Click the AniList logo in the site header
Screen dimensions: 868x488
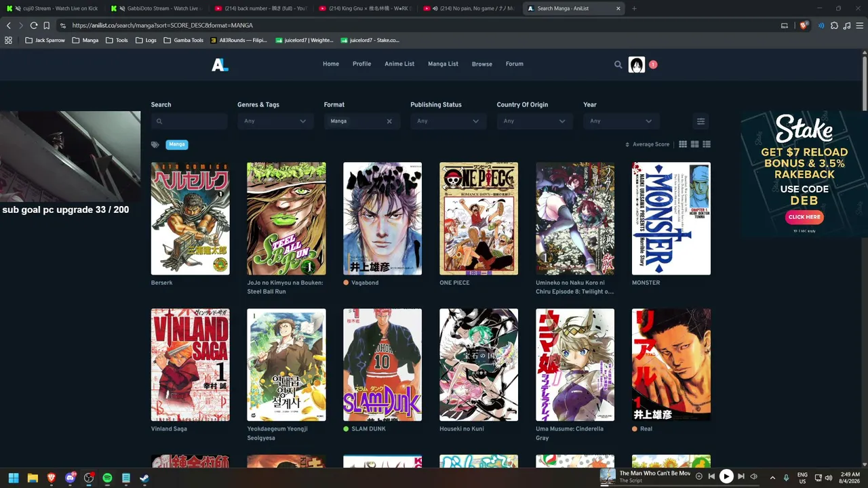[220, 64]
